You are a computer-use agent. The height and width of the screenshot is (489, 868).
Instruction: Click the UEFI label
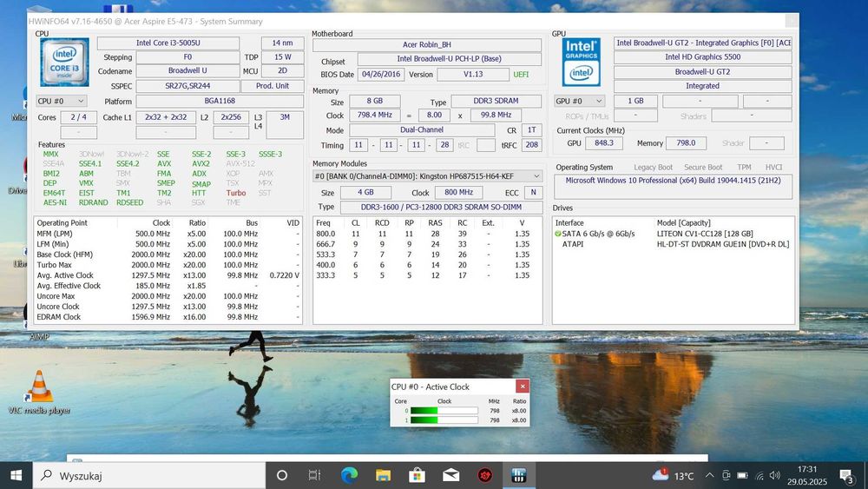[x=521, y=74]
